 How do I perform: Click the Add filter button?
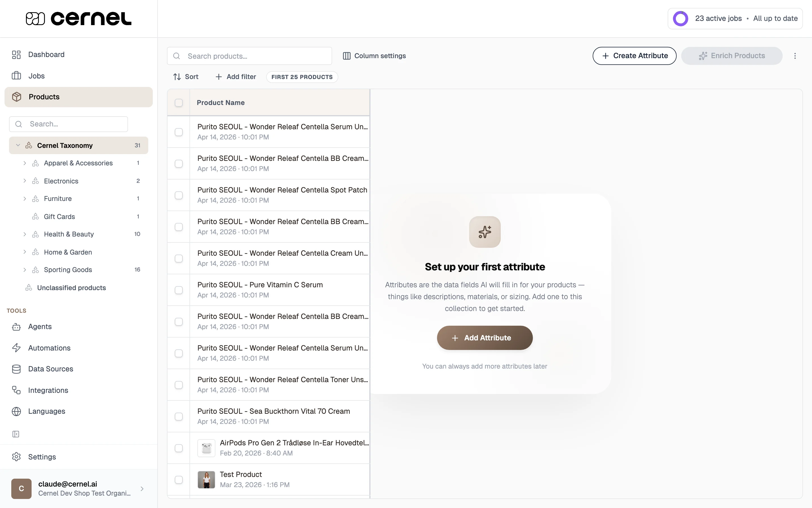(235, 76)
